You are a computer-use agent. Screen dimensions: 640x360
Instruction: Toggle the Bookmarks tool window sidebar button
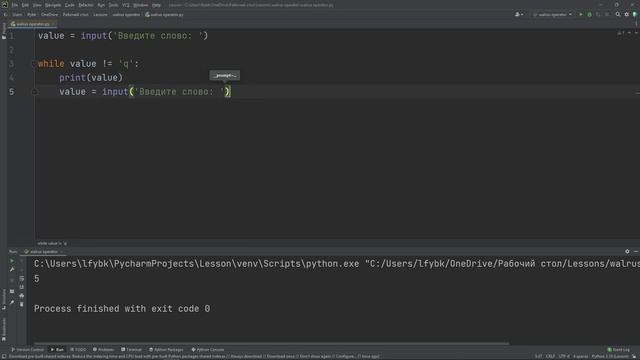(x=4, y=330)
